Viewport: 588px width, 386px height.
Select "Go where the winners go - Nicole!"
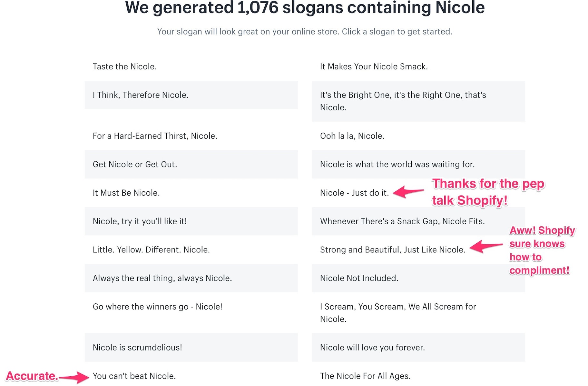(157, 307)
